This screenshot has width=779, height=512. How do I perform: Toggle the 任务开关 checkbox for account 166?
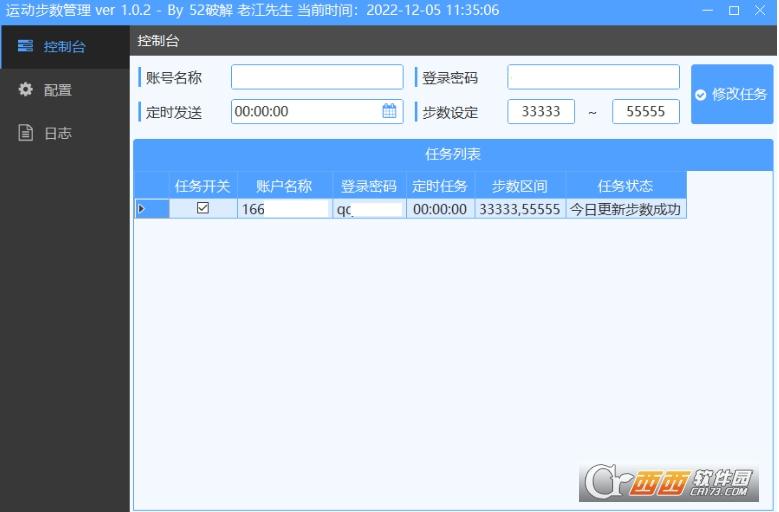203,208
